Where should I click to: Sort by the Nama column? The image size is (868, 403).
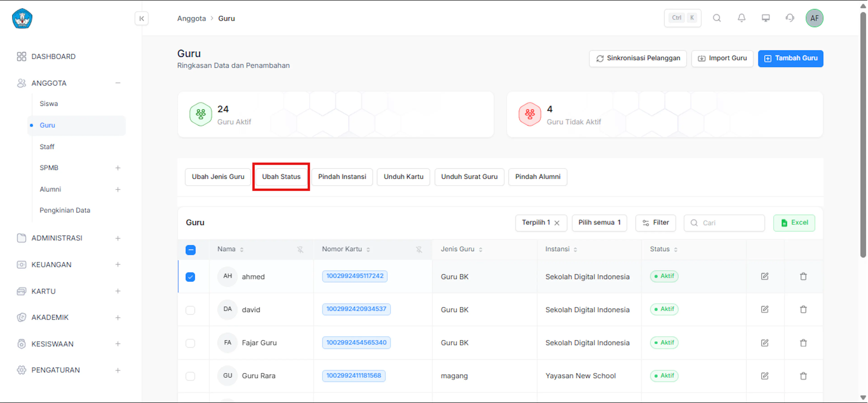point(242,249)
